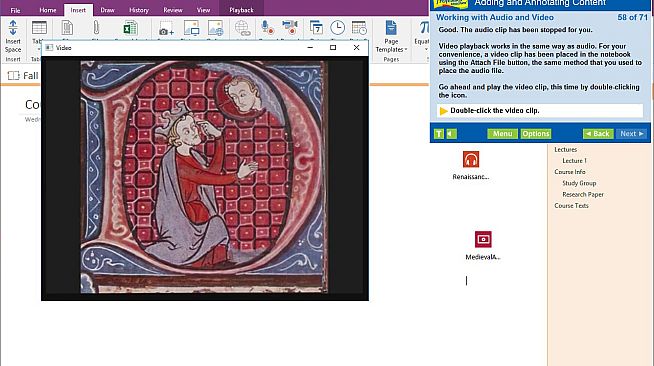
Task: Open the Course Info page
Action: click(x=570, y=172)
